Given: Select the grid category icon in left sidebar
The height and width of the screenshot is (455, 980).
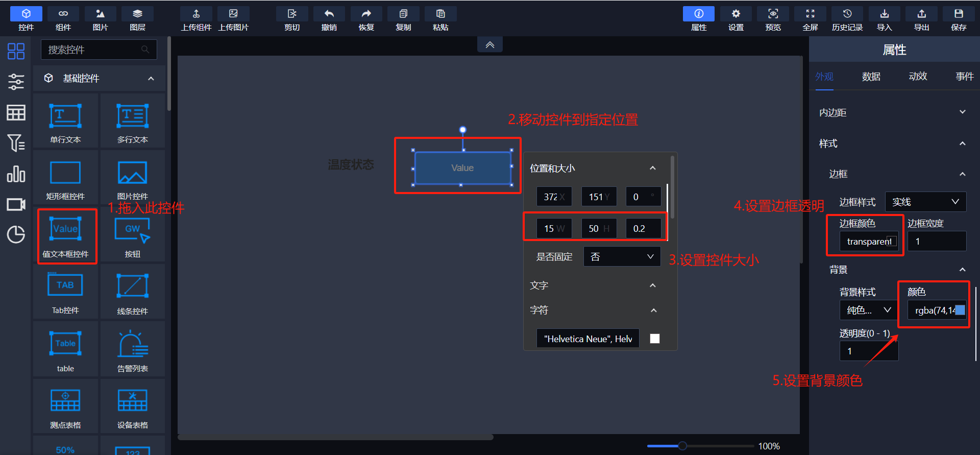Looking at the screenshot, I should [x=16, y=51].
